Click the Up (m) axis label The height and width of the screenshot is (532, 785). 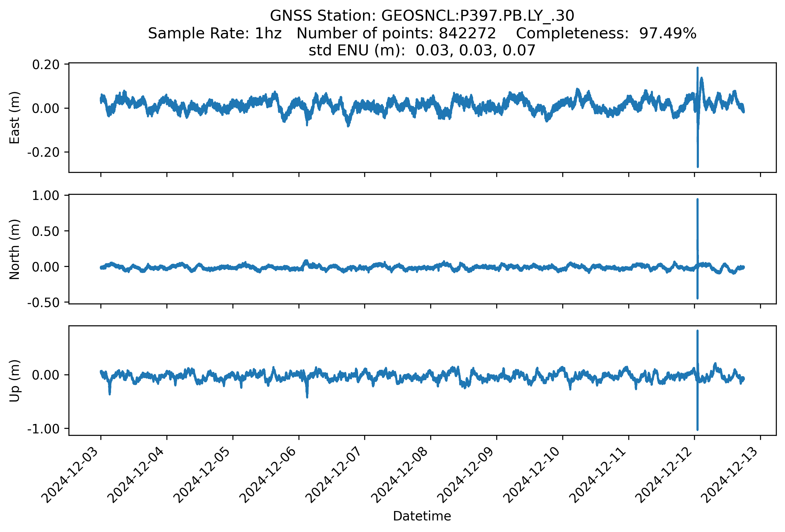pyautogui.click(x=15, y=381)
